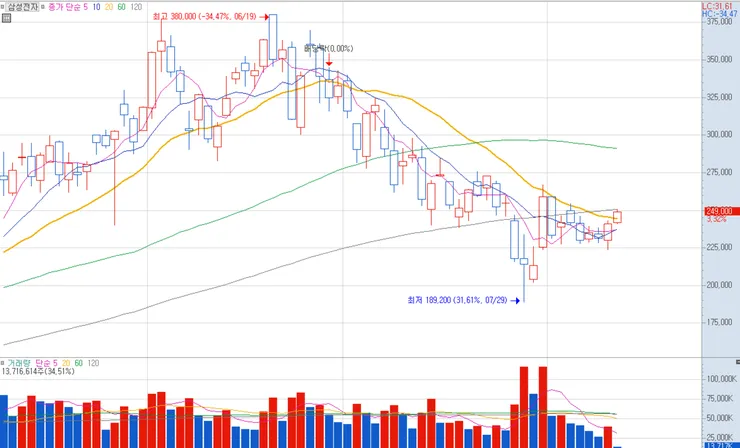Image resolution: width=740 pixels, height=448 pixels.
Task: Click the 최저 189,200 low annotation
Action: 457,300
